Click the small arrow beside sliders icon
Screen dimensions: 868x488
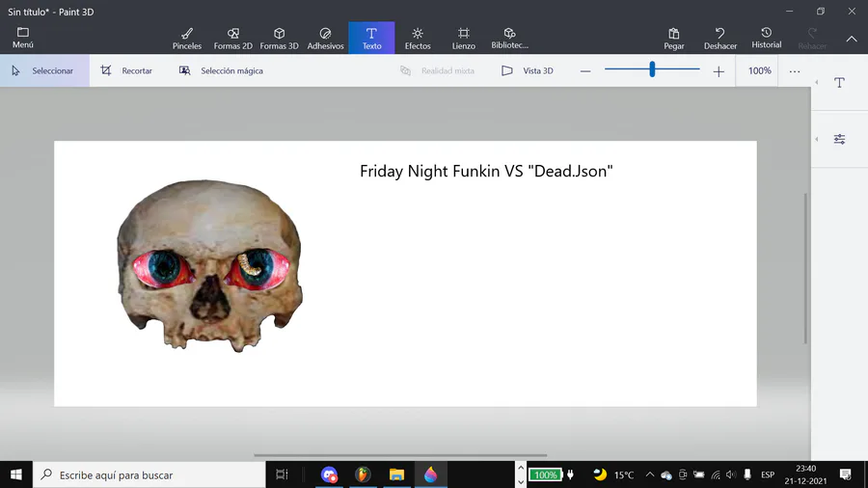(817, 140)
